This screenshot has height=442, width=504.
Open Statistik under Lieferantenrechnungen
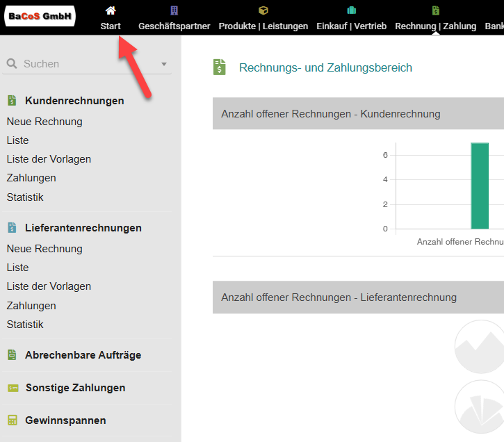coord(25,325)
